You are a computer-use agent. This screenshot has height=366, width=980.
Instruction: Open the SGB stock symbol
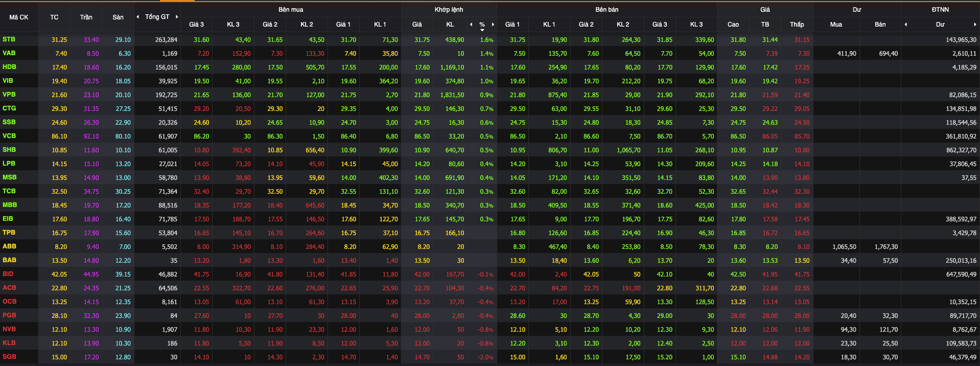[9, 357]
